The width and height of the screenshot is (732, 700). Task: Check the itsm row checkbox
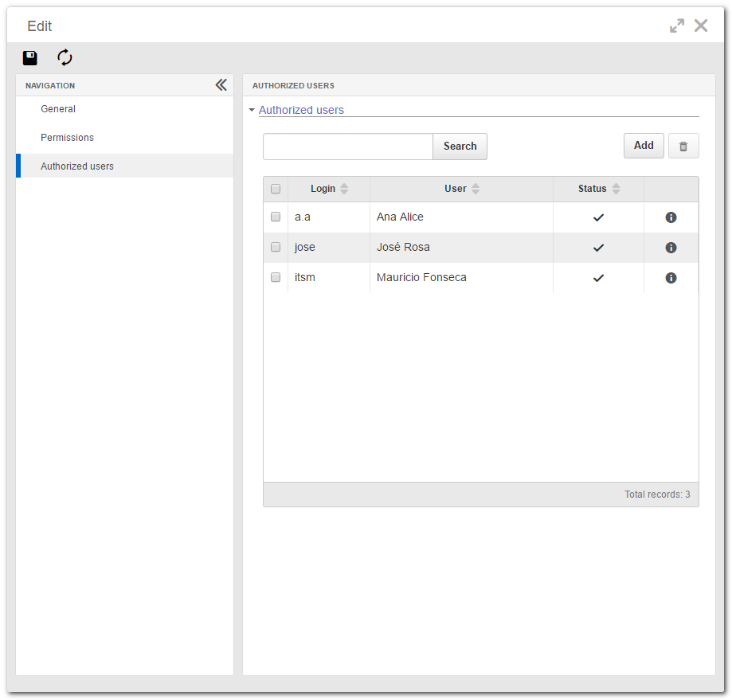(x=276, y=277)
